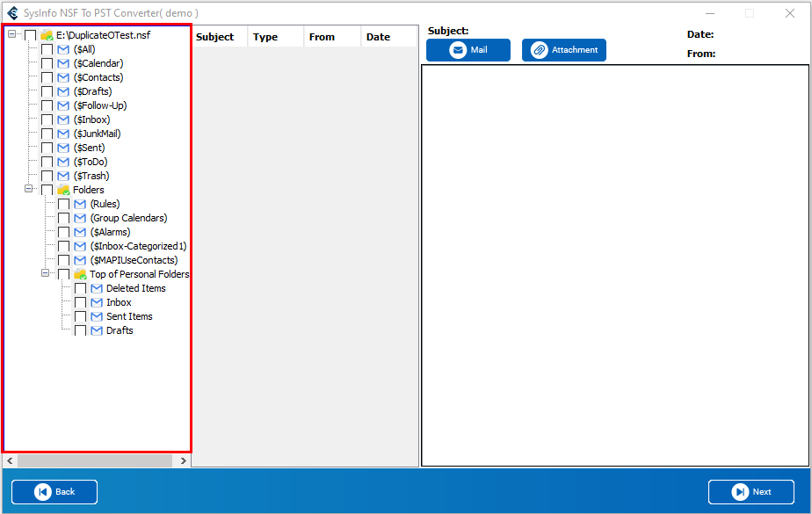
Task: Click the Folders node folder icon
Action: click(x=63, y=190)
